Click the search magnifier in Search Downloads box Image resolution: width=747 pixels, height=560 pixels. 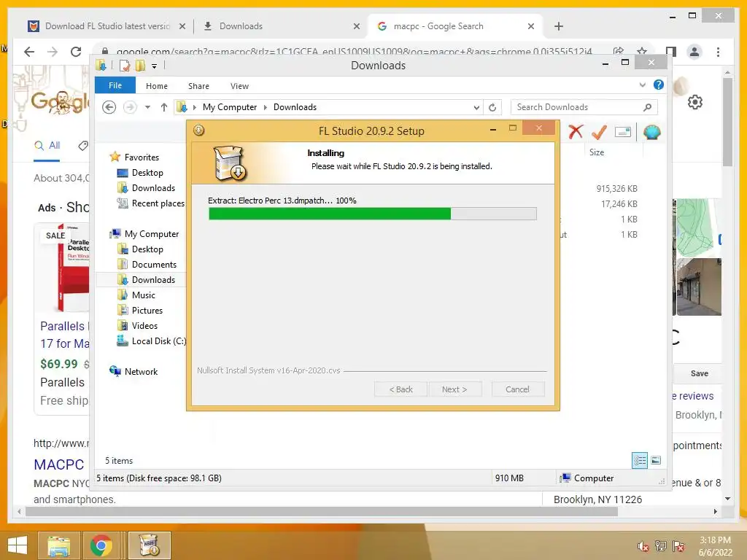[x=647, y=107]
